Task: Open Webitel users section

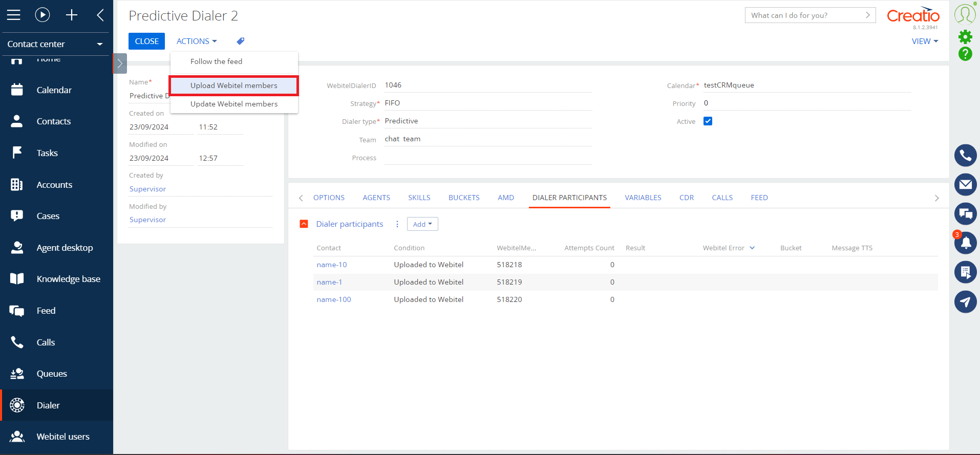Action: click(x=56, y=437)
